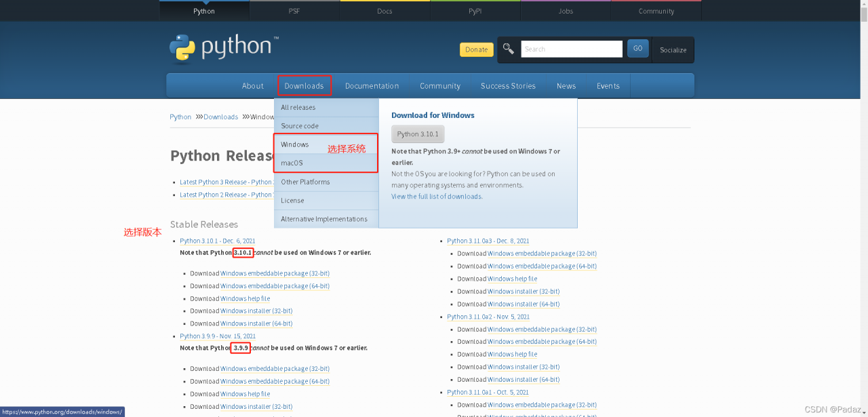Go to Python in the breadcrumb
This screenshot has width=868, height=417.
tap(180, 117)
